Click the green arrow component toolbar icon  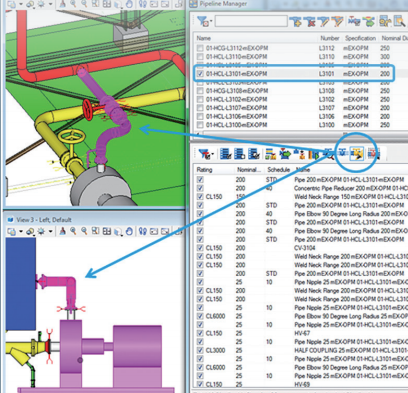click(285, 154)
